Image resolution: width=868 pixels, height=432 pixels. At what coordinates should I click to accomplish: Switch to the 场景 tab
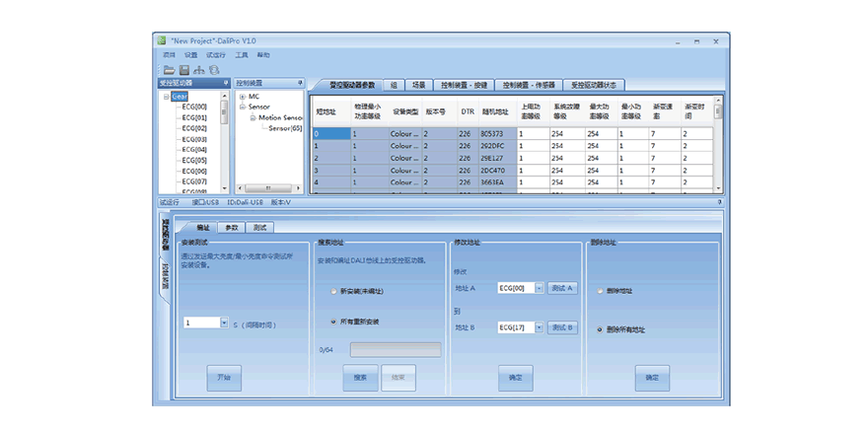pos(418,86)
